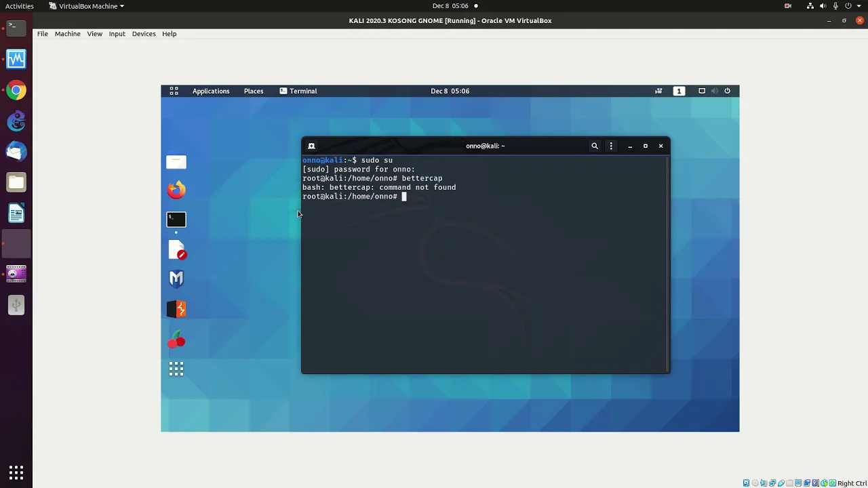This screenshot has width=868, height=488.
Task: Open the VirtualBox Input menu
Action: click(117, 34)
